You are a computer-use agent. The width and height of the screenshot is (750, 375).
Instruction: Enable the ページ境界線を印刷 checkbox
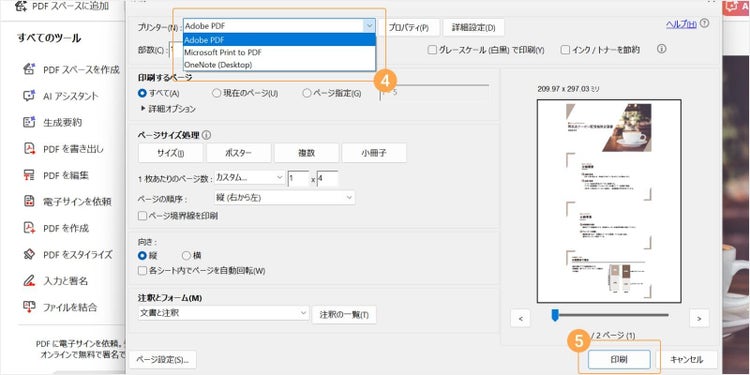click(142, 216)
